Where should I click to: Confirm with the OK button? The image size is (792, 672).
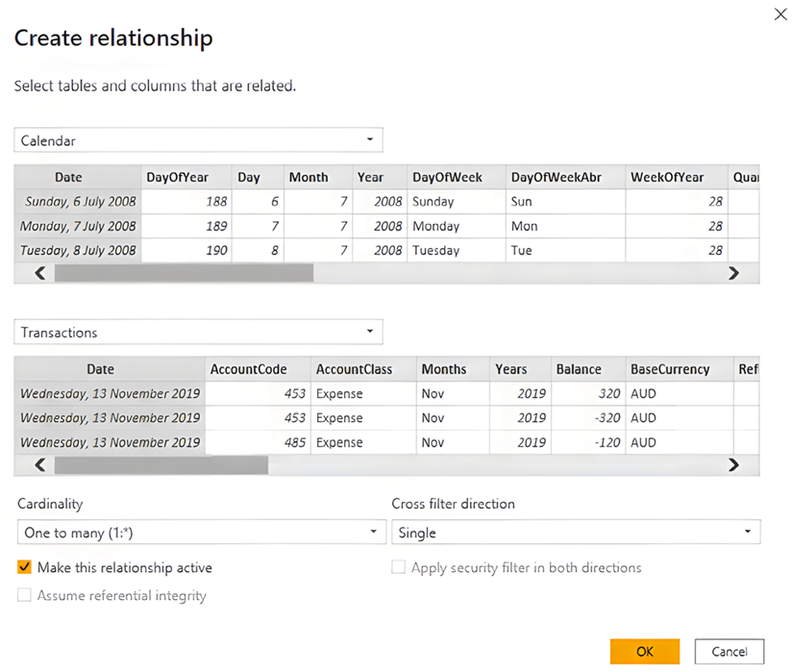(x=644, y=651)
